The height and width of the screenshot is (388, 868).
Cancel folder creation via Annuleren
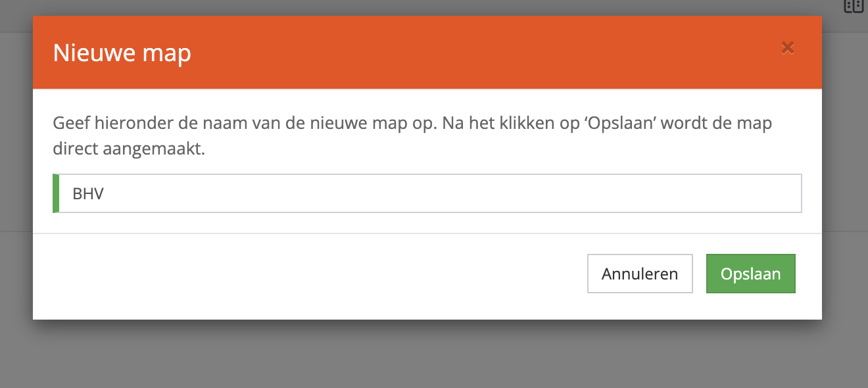click(640, 274)
